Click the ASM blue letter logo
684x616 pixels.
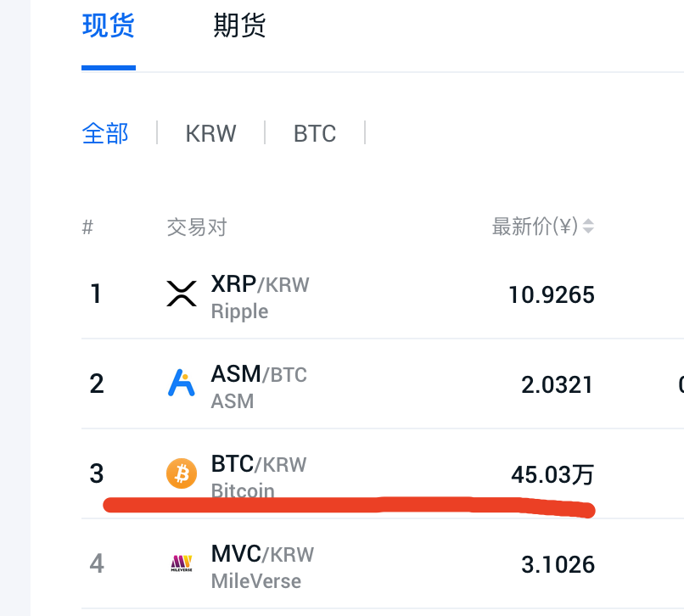(182, 383)
